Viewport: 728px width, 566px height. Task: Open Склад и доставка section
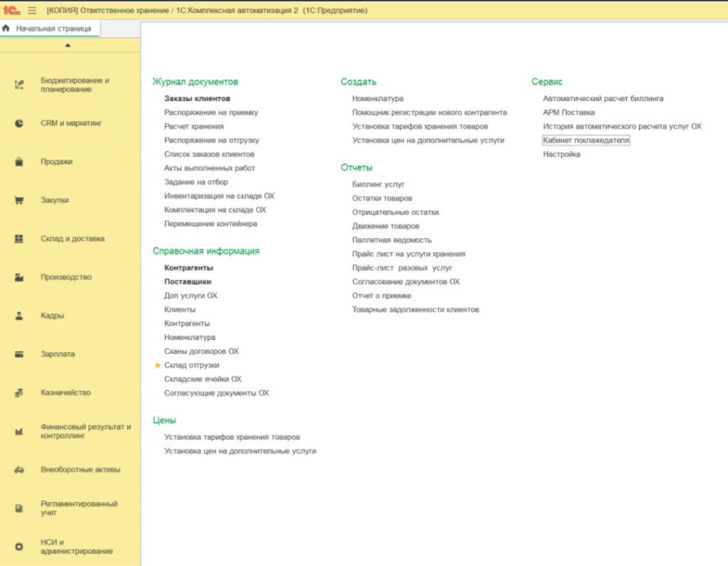73,239
